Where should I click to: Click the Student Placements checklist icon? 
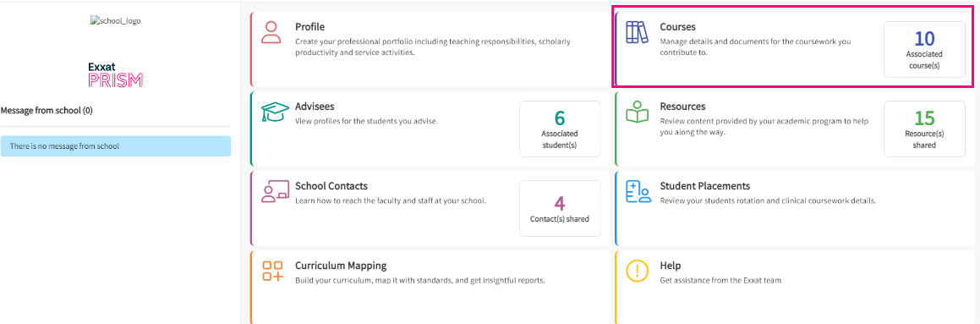tap(638, 191)
